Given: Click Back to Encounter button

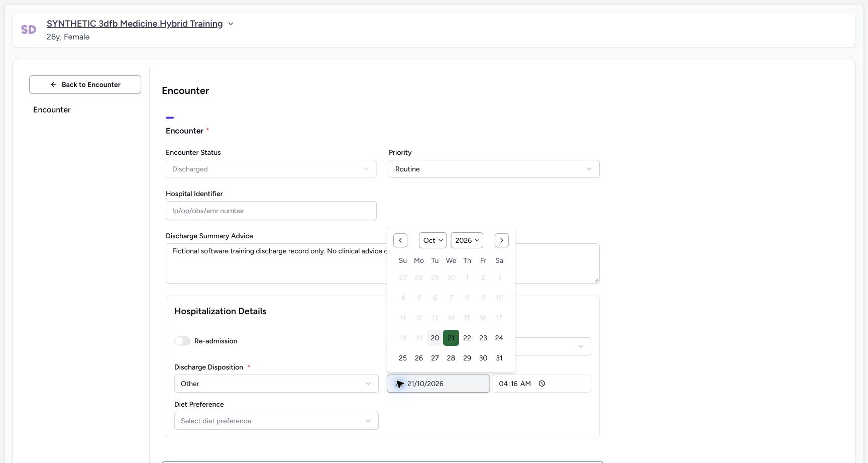Looking at the screenshot, I should pyautogui.click(x=85, y=84).
